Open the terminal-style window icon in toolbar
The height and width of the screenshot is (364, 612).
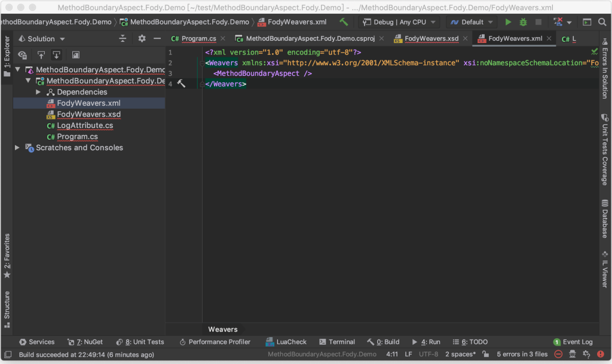click(x=587, y=22)
